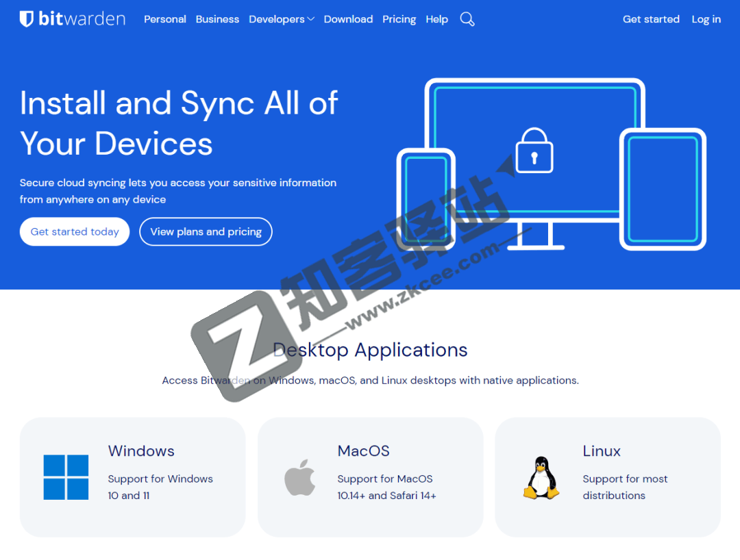Viewport: 740px width, 560px height.
Task: Go to the Download page
Action: 348,19
